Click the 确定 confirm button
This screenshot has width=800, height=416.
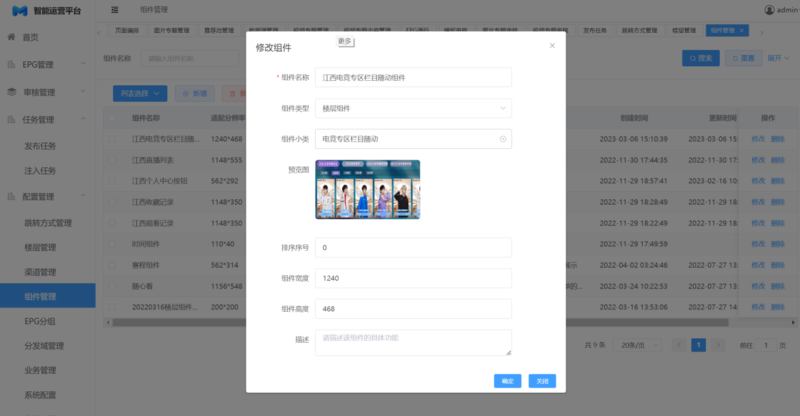pos(507,381)
